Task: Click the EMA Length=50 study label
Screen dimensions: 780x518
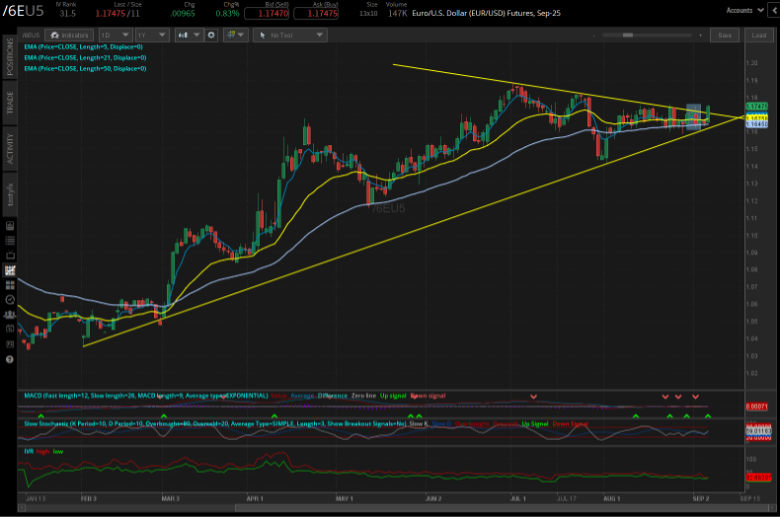Action: 85,69
